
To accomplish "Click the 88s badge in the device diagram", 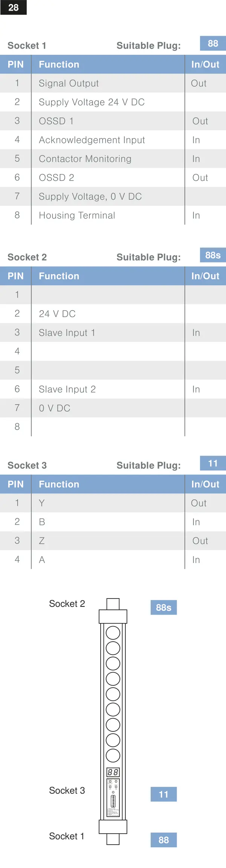I will (163, 608).
